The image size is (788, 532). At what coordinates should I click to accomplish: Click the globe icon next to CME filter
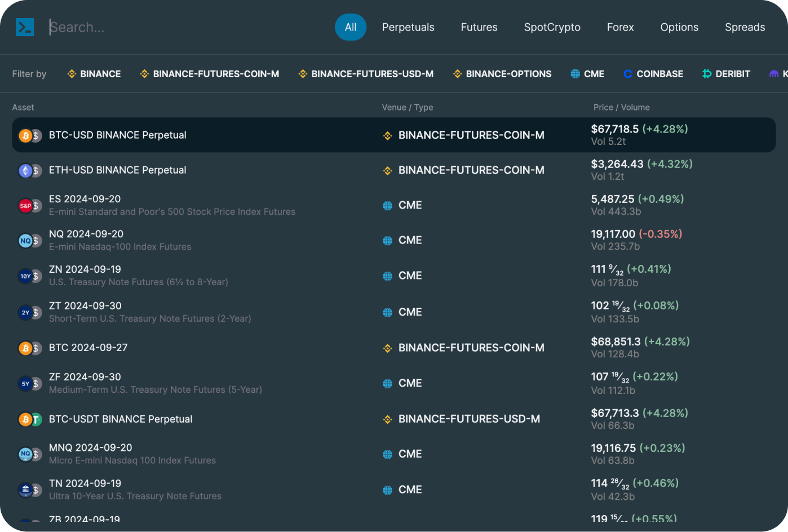click(574, 74)
